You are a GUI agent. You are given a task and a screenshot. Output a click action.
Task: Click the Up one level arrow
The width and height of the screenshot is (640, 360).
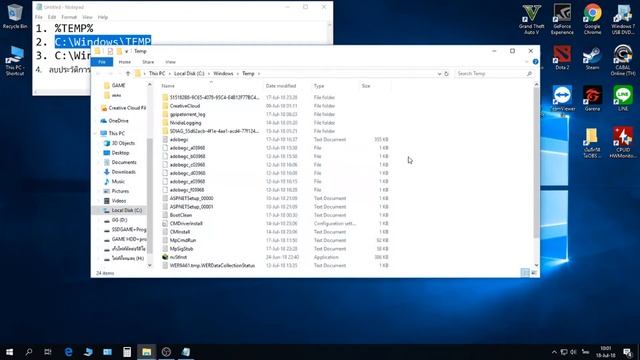[128, 73]
